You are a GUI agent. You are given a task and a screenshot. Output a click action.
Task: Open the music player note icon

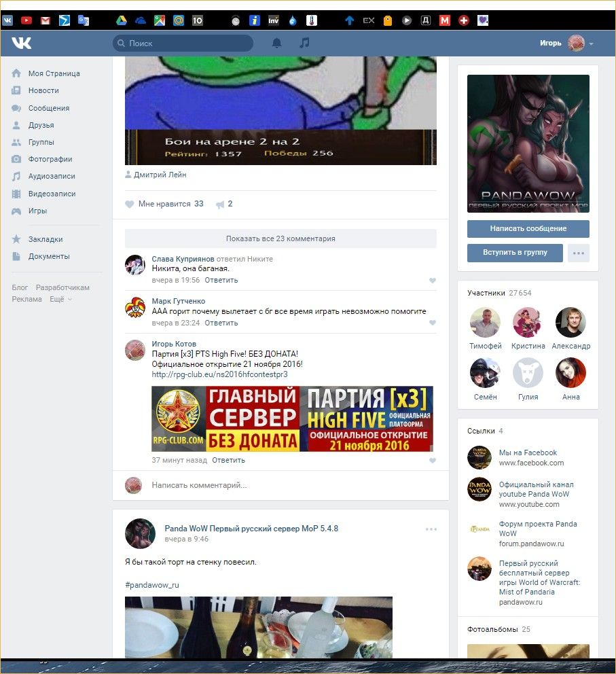[x=304, y=43]
